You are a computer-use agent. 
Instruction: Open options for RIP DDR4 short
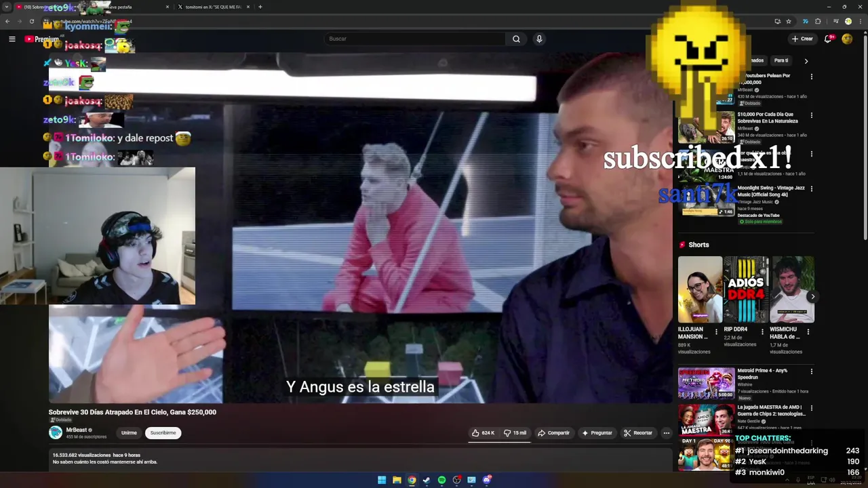[x=762, y=332]
